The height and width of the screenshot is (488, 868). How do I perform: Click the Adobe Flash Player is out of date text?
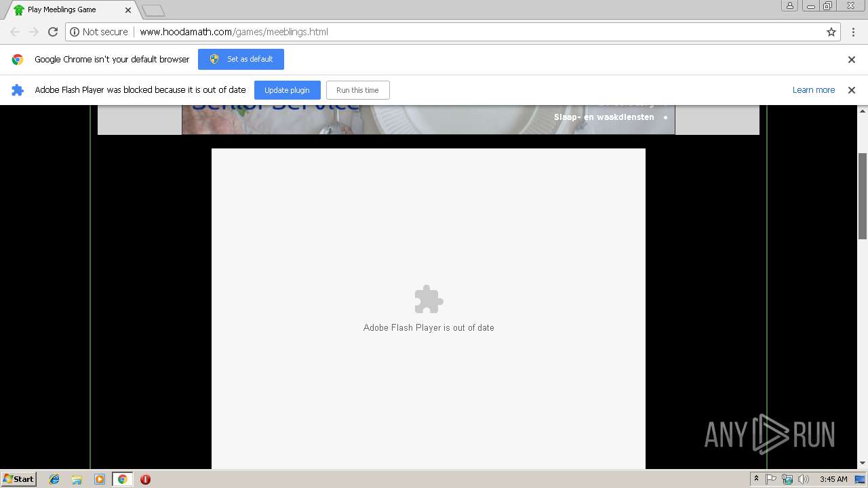tap(429, 328)
